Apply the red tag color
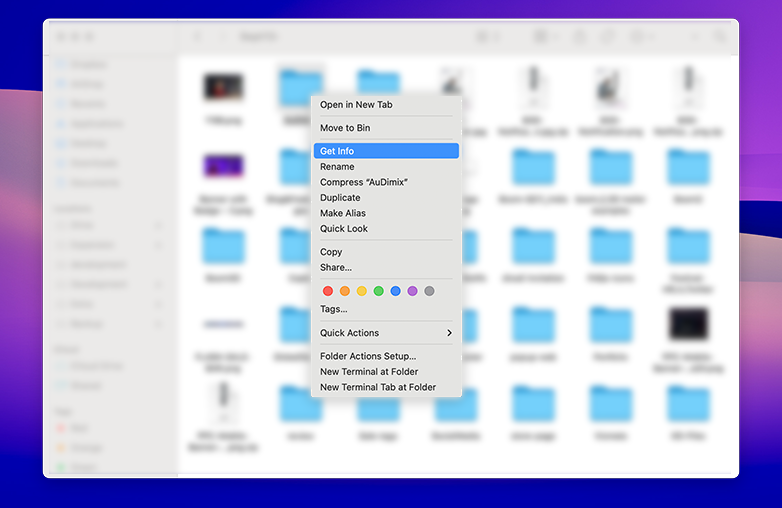 tap(328, 291)
